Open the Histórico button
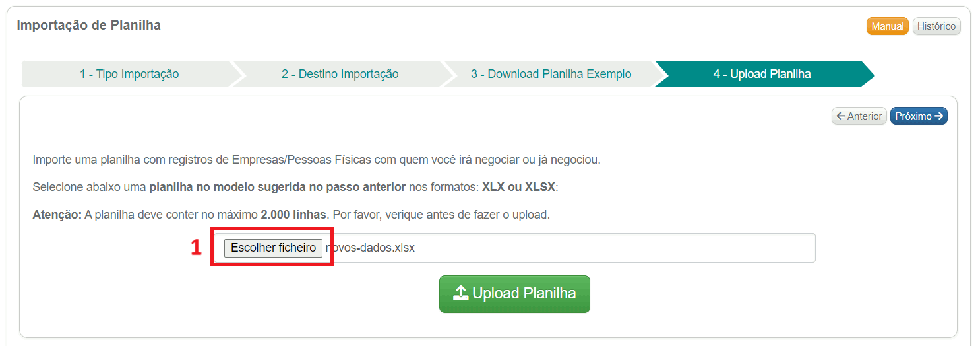Viewport: 980px width, 346px height. (x=936, y=26)
